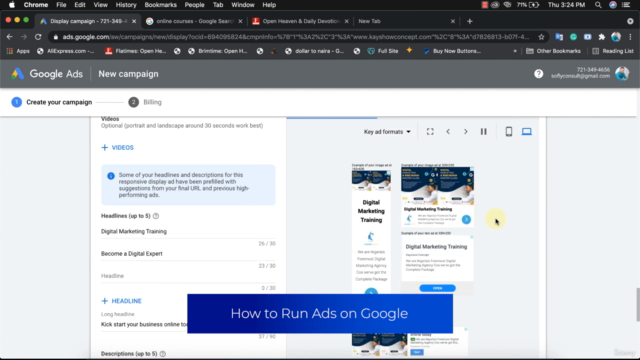Close the Display campaign tab

click(x=134, y=21)
